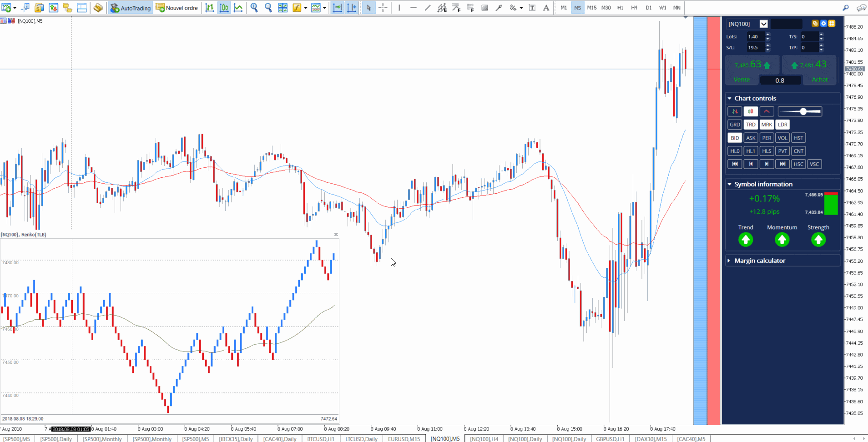Select the arrow annotation tool
This screenshot has height=442, width=868.
pos(498,8)
